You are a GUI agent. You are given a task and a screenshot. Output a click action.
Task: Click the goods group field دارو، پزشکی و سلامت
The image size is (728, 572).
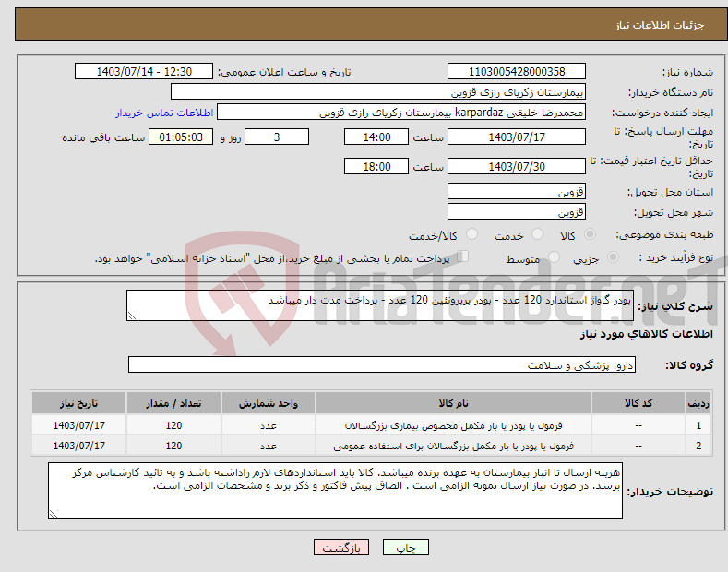click(382, 365)
